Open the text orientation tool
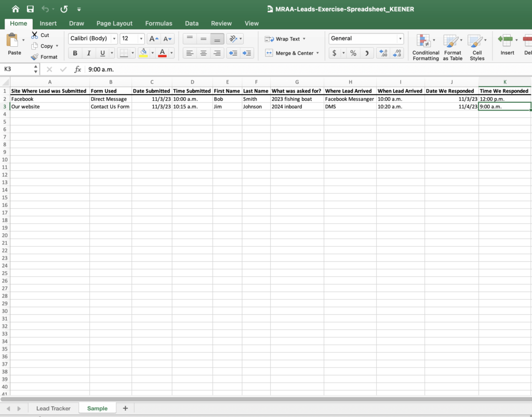 [233, 39]
